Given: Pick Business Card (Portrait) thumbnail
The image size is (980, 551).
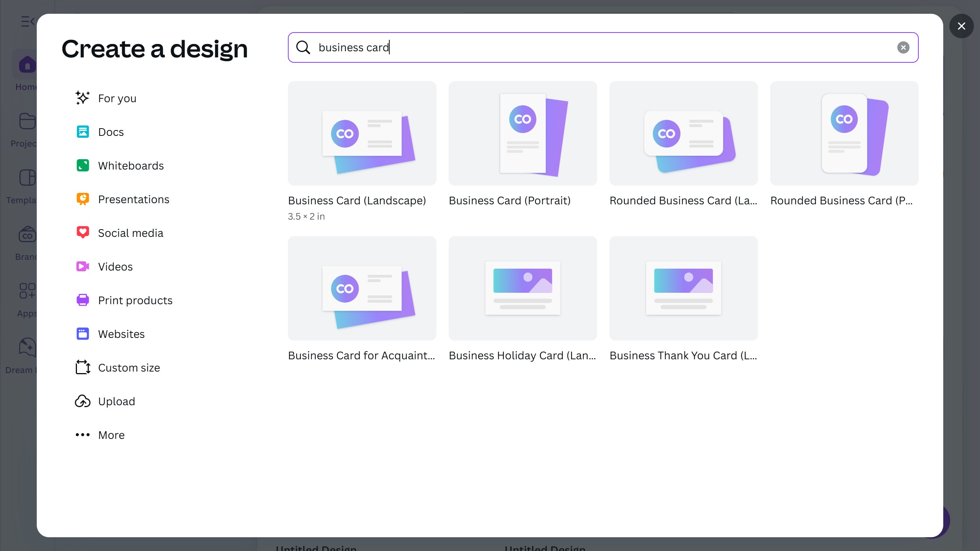Looking at the screenshot, I should 523,134.
